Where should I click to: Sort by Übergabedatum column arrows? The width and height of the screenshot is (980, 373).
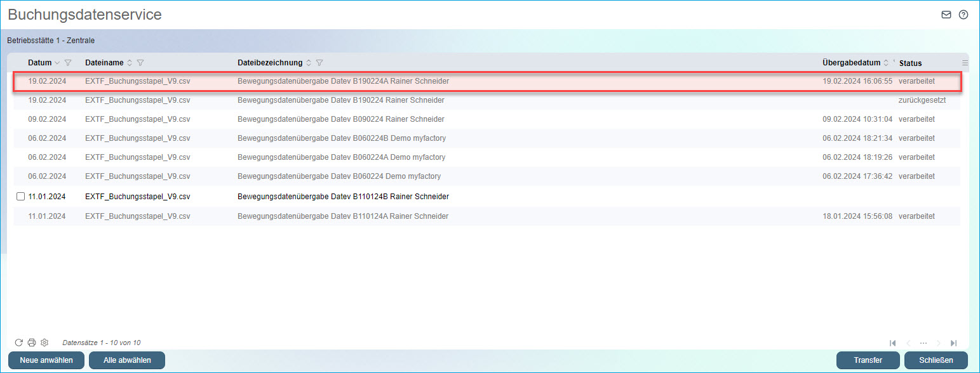point(887,63)
